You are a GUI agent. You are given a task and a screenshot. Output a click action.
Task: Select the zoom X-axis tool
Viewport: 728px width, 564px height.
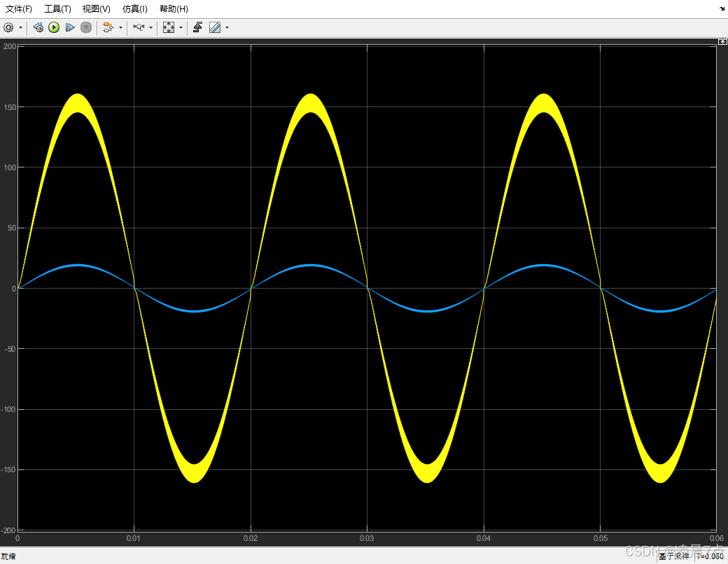coord(139,28)
